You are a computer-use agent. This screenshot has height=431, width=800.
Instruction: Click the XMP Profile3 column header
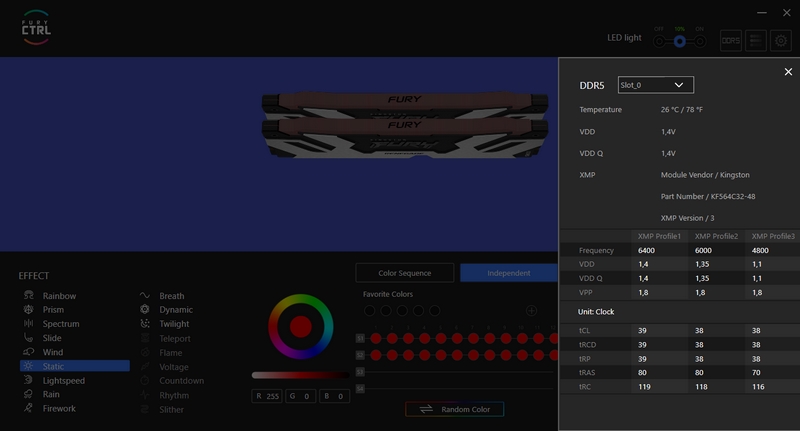click(x=773, y=236)
